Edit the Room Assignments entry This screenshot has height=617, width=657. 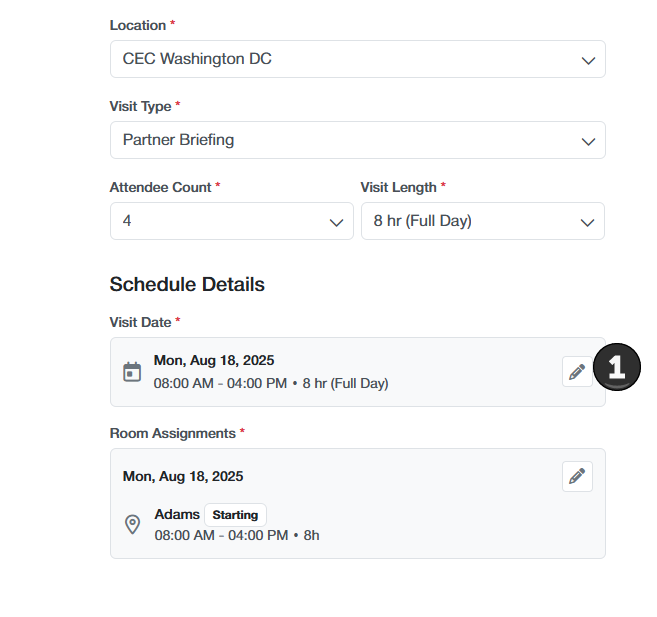pyautogui.click(x=577, y=477)
